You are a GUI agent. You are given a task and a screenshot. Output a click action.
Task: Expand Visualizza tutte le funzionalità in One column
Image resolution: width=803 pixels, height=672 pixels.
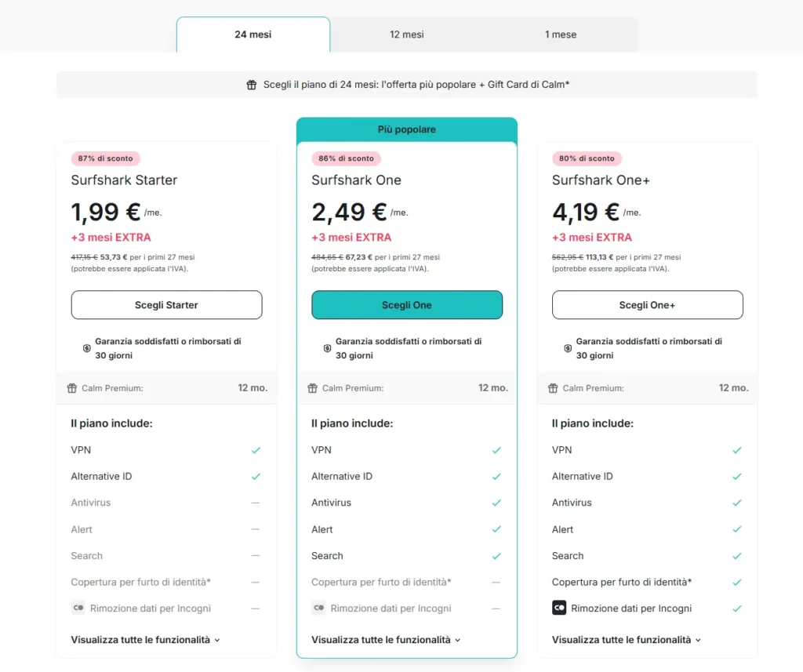pos(386,639)
